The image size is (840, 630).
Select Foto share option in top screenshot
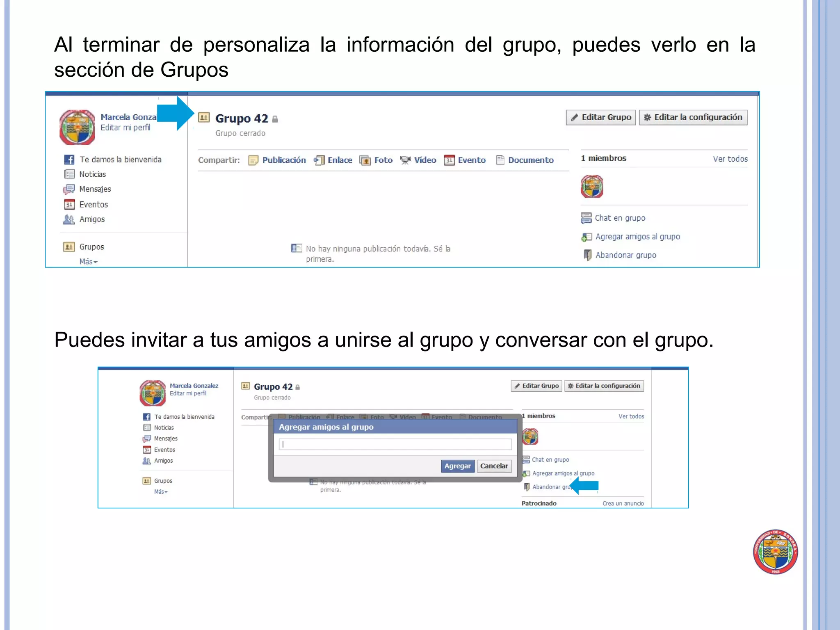pos(383,160)
